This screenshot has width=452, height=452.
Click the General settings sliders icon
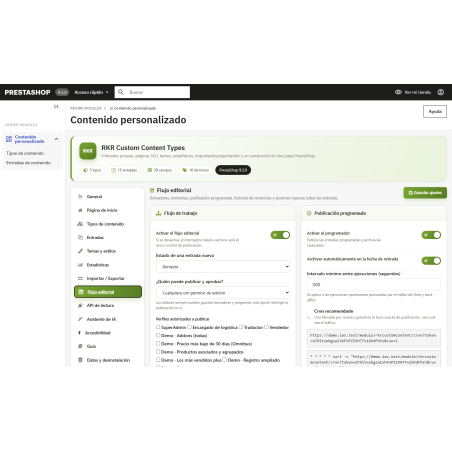point(80,197)
